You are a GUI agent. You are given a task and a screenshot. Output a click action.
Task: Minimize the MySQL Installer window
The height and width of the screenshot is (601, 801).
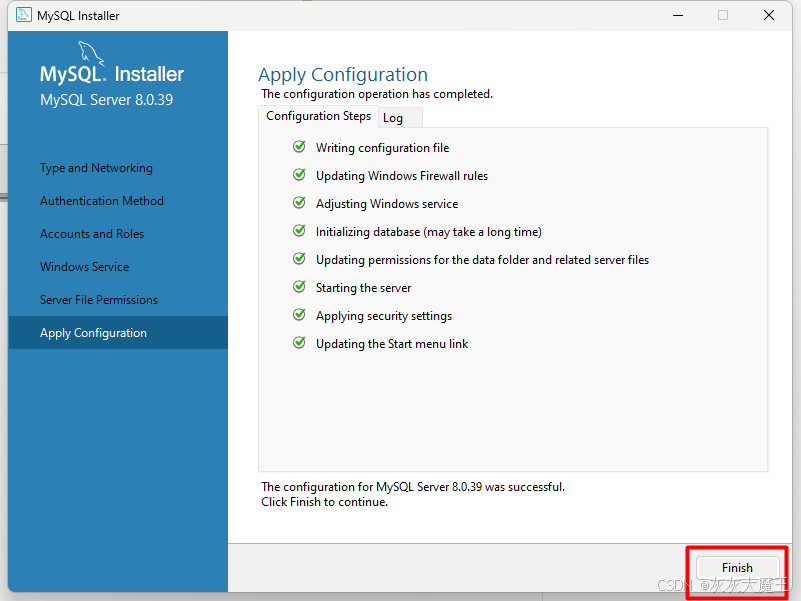point(678,15)
